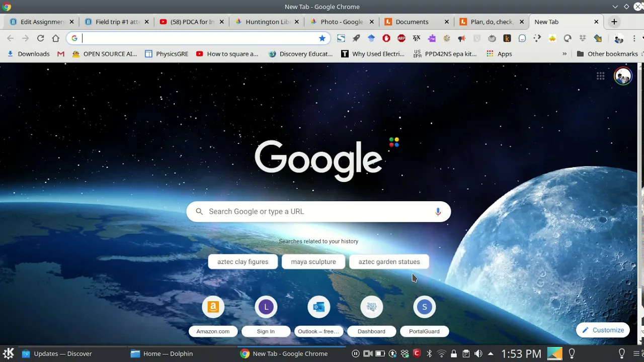Reload the current page
644x362 pixels.
[x=41, y=38]
